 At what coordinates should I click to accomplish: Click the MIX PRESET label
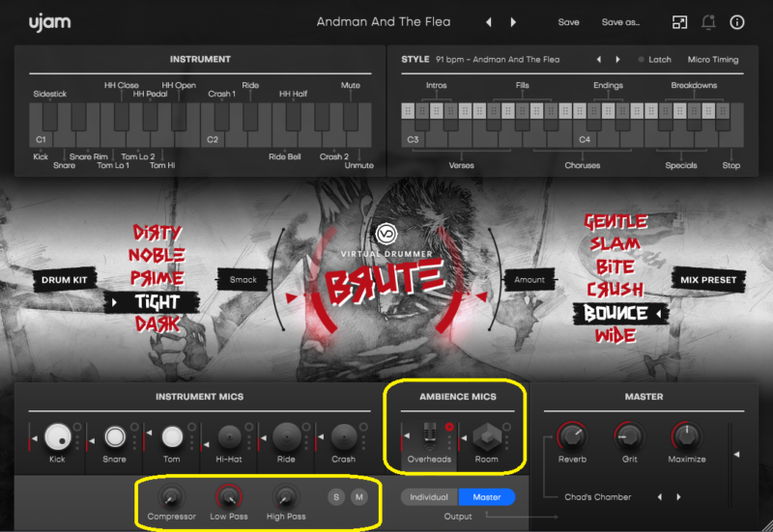(x=708, y=280)
